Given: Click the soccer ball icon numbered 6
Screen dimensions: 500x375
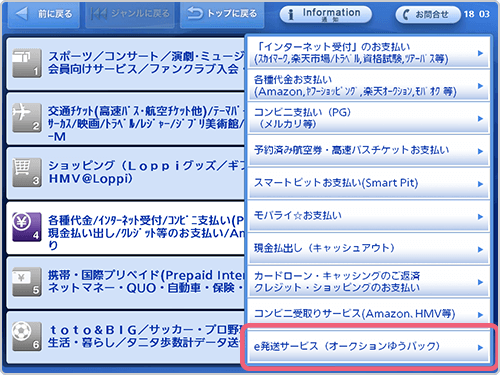Looking at the screenshot, I should coord(27,336).
